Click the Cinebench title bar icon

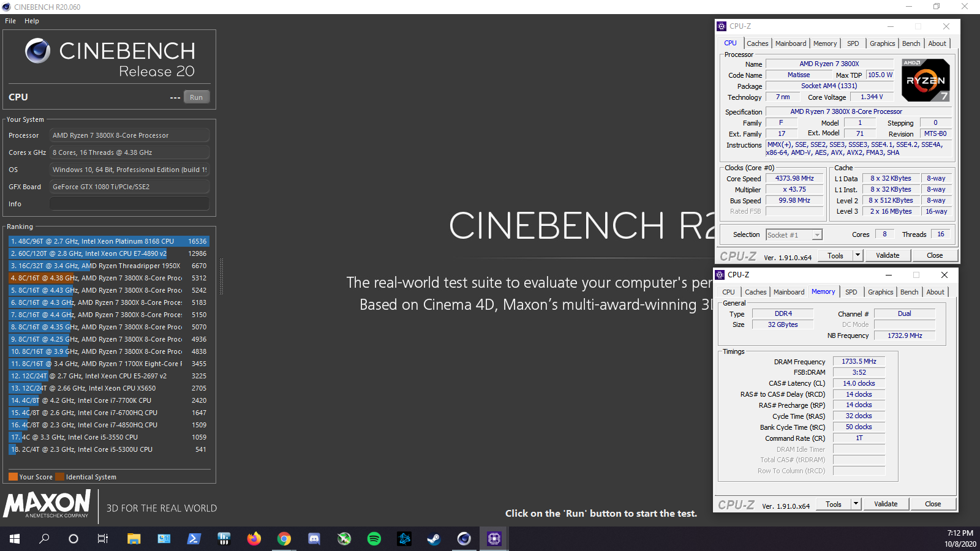click(x=7, y=7)
